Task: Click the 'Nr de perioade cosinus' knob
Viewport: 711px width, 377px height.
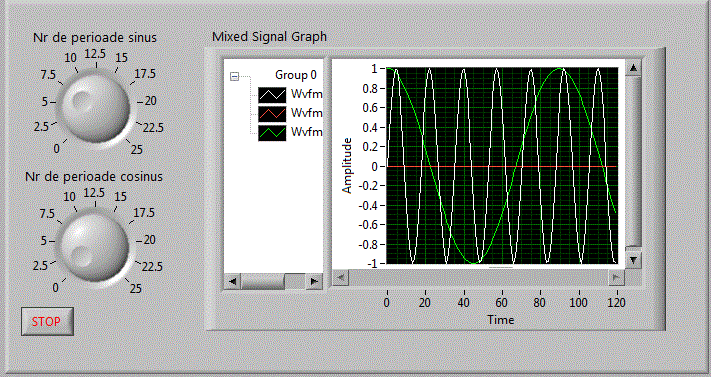Action: click(94, 245)
